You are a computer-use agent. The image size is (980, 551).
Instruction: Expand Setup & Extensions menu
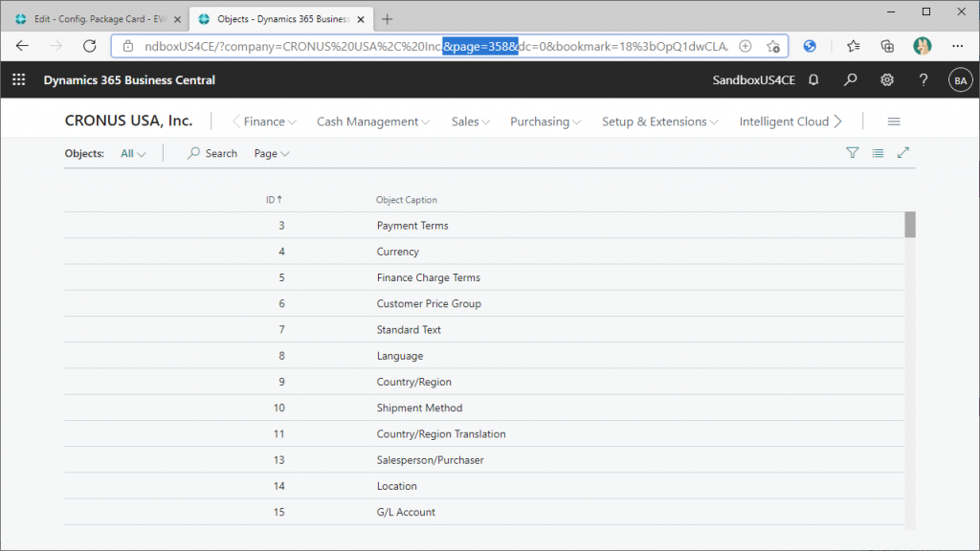pos(660,121)
